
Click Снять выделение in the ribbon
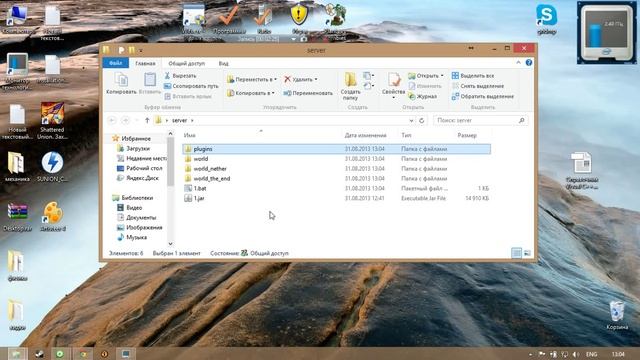[478, 86]
